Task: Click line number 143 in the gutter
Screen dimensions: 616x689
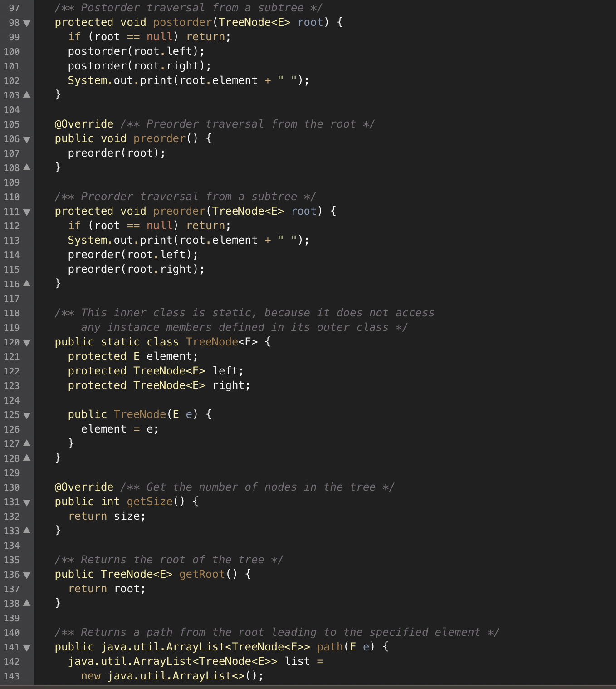Action: pyautogui.click(x=11, y=676)
